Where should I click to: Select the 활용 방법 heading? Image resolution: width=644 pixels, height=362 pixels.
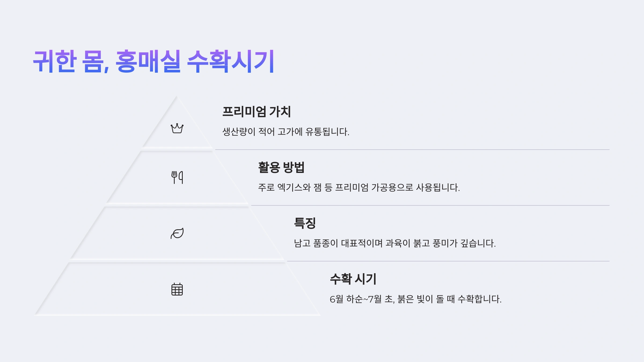(x=281, y=167)
